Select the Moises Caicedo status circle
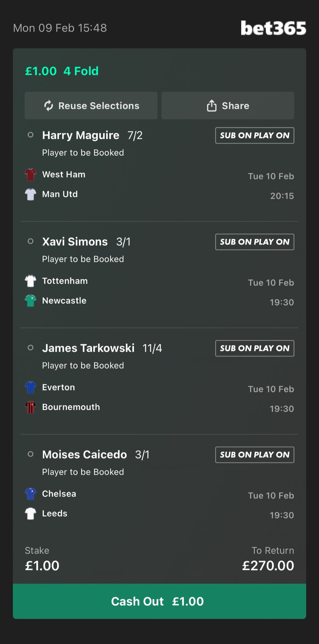Image resolution: width=319 pixels, height=644 pixels. (31, 454)
